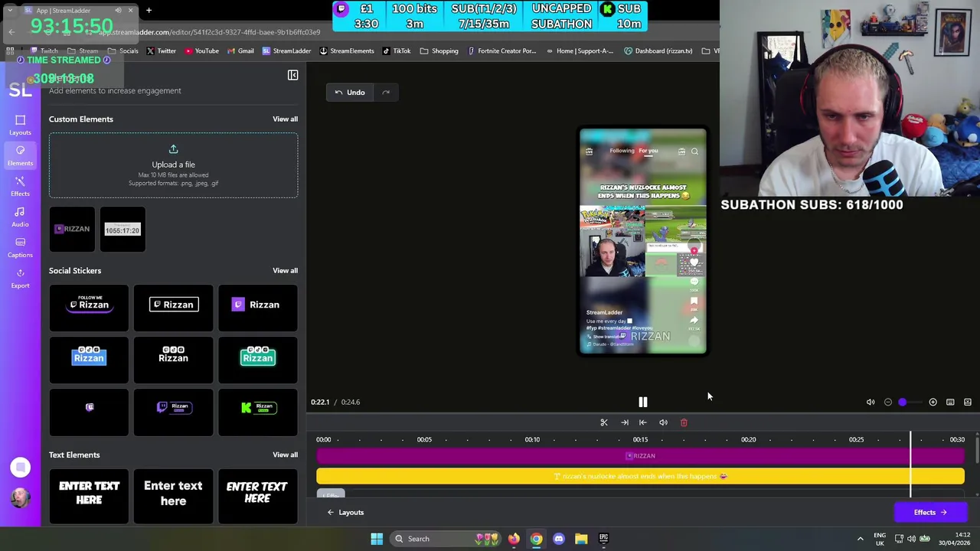980x551 pixels.
Task: Delete the selected timeline element
Action: click(684, 422)
